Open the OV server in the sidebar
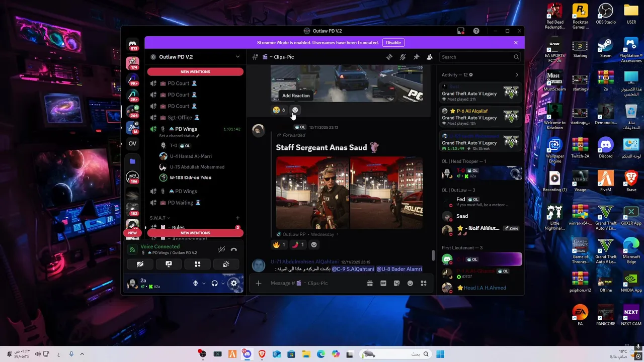This screenshot has height=362, width=644. [132, 143]
